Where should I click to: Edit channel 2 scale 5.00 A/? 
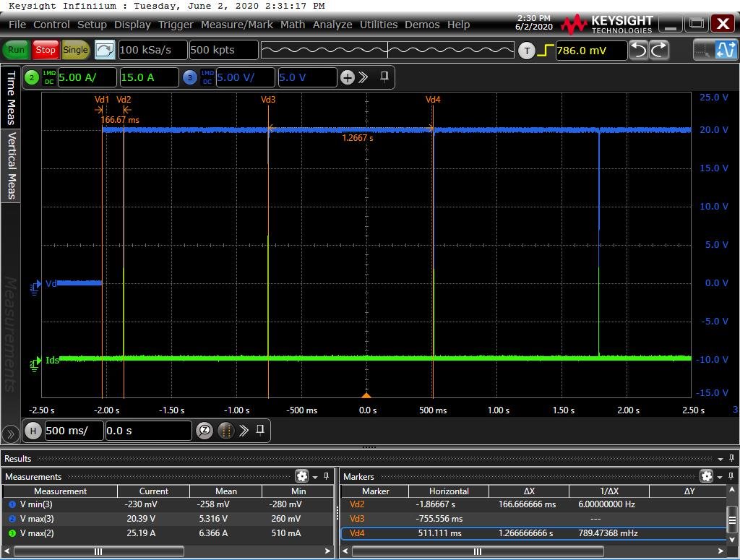(87, 77)
